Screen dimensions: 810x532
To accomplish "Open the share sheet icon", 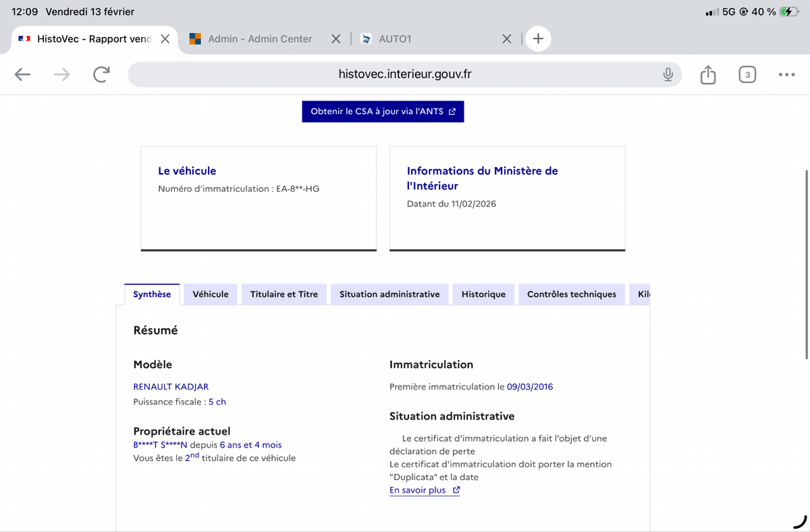I will pyautogui.click(x=707, y=74).
